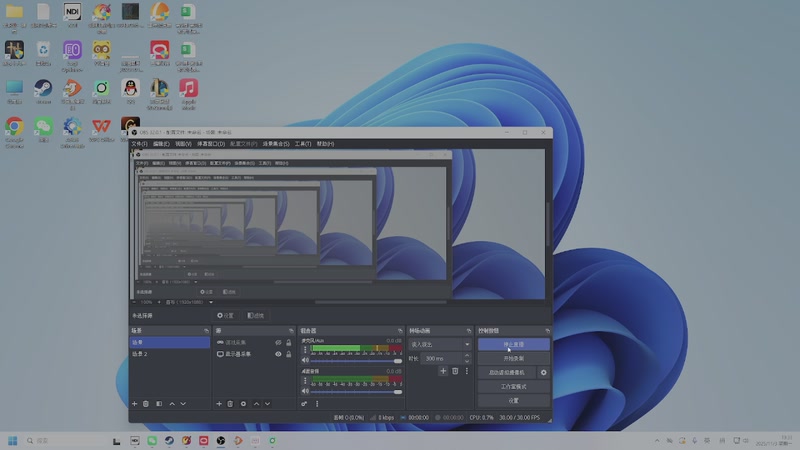Open the 编辑(E) menu in OBS
Viewport: 800px width, 450px height.
point(161,144)
